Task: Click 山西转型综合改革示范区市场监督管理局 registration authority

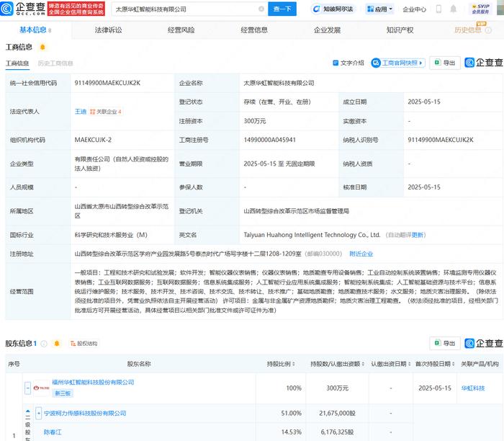Action: pyautogui.click(x=296, y=211)
